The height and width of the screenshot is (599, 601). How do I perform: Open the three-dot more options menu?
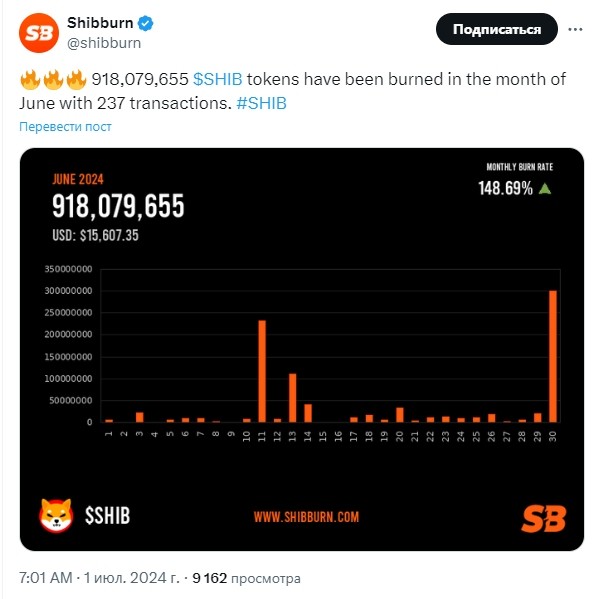[x=574, y=30]
